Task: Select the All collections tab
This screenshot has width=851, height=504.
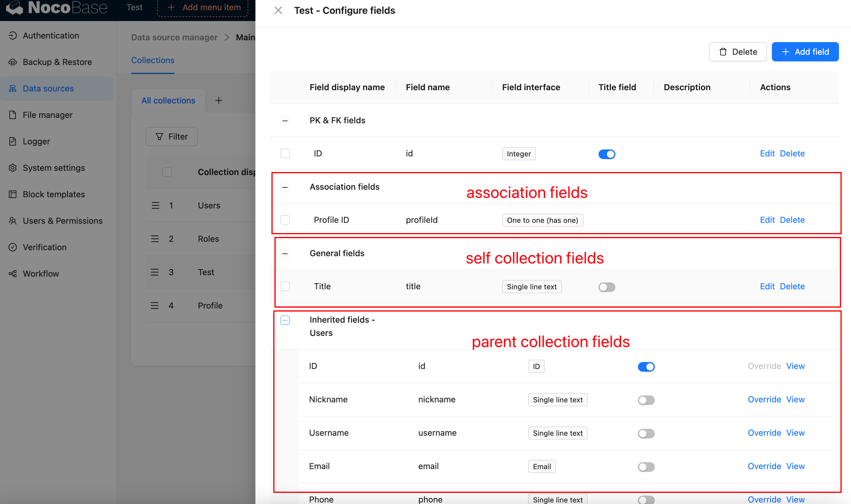Action: 168,100
